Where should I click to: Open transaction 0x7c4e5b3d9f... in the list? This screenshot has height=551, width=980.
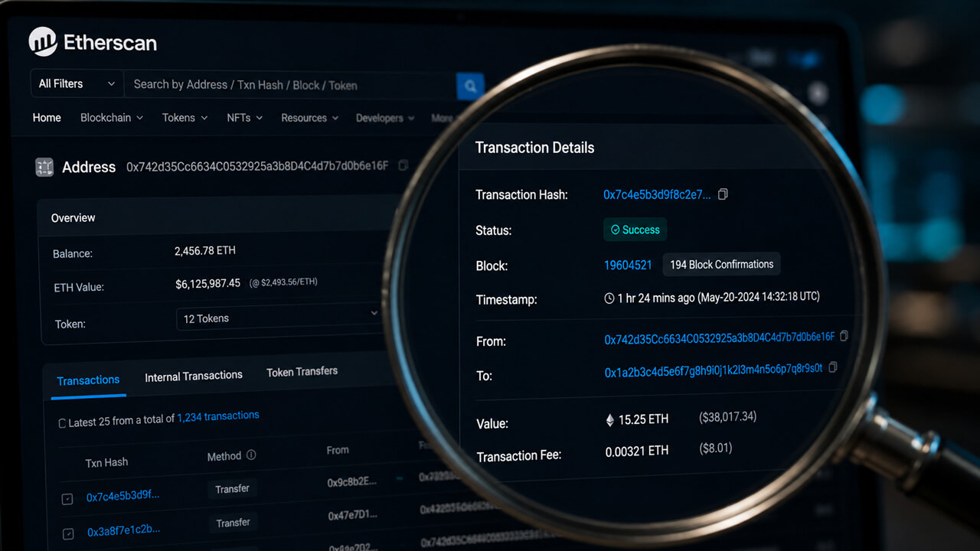(x=123, y=496)
